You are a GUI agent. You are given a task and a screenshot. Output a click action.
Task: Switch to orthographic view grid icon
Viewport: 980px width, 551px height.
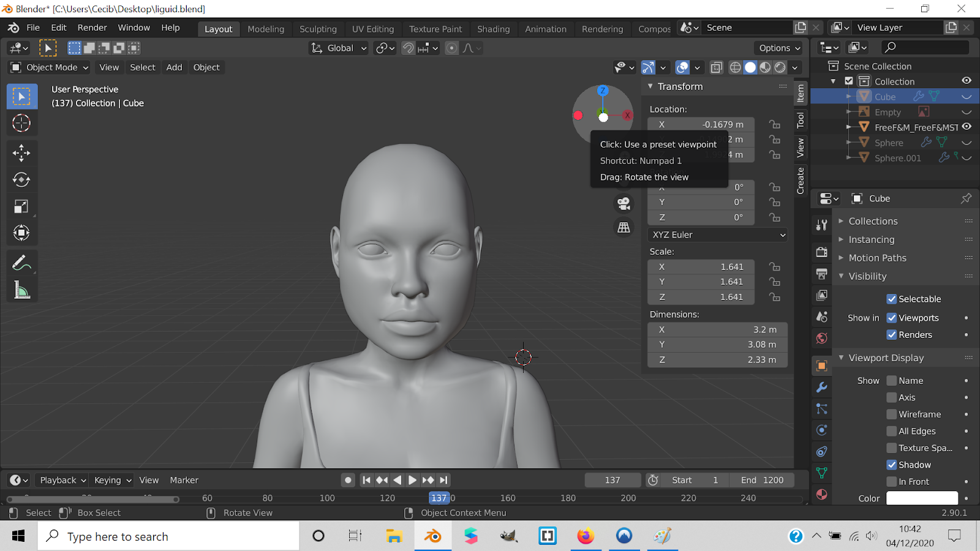(x=624, y=227)
